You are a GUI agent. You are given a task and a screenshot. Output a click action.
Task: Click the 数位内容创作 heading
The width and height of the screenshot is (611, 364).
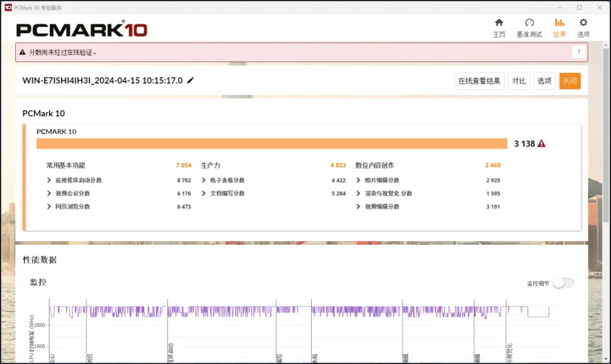pyautogui.click(x=375, y=166)
